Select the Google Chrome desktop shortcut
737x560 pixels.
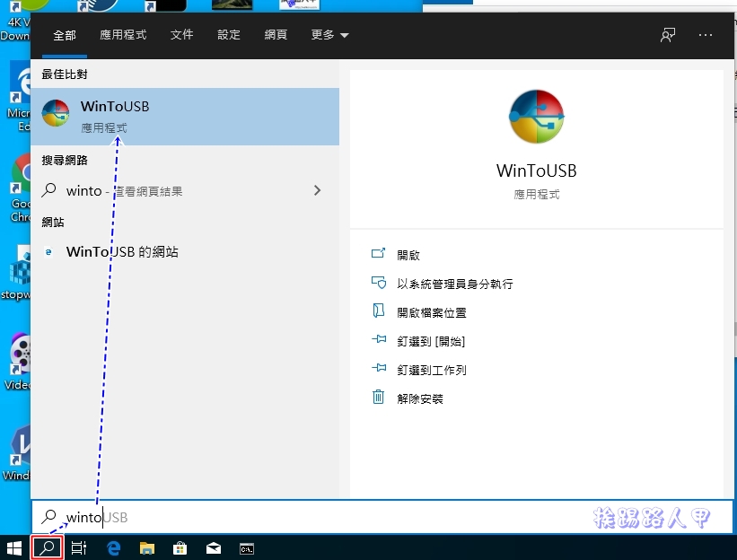click(x=19, y=188)
